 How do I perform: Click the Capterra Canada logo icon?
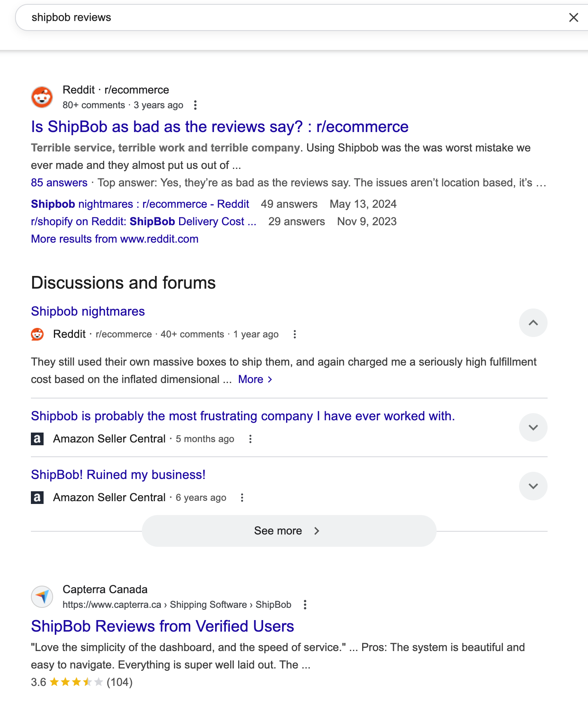click(42, 597)
